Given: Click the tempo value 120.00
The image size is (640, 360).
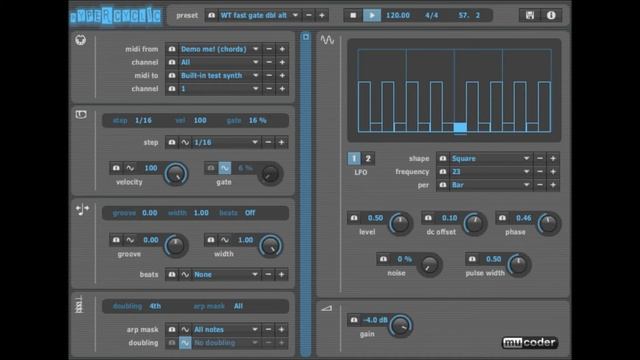Looking at the screenshot, I should pos(398,16).
